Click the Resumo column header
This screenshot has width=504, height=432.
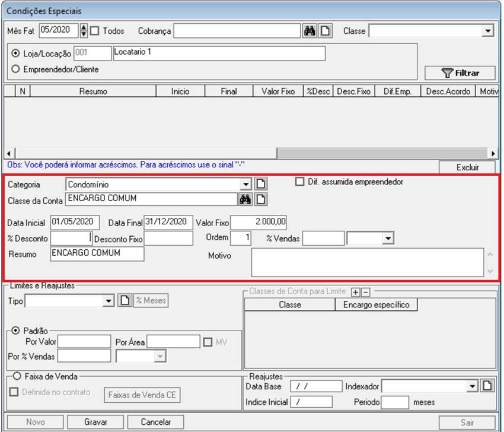[x=93, y=91]
